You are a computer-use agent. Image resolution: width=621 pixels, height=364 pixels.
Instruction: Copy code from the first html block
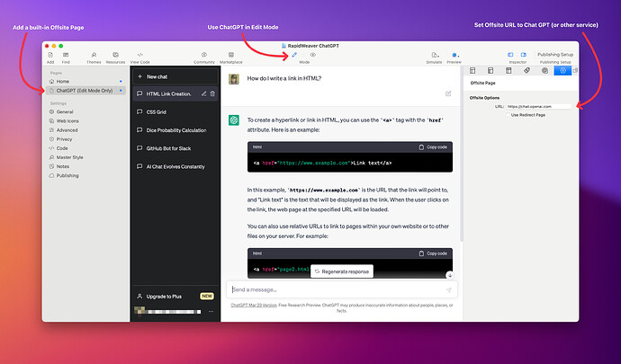(x=433, y=147)
